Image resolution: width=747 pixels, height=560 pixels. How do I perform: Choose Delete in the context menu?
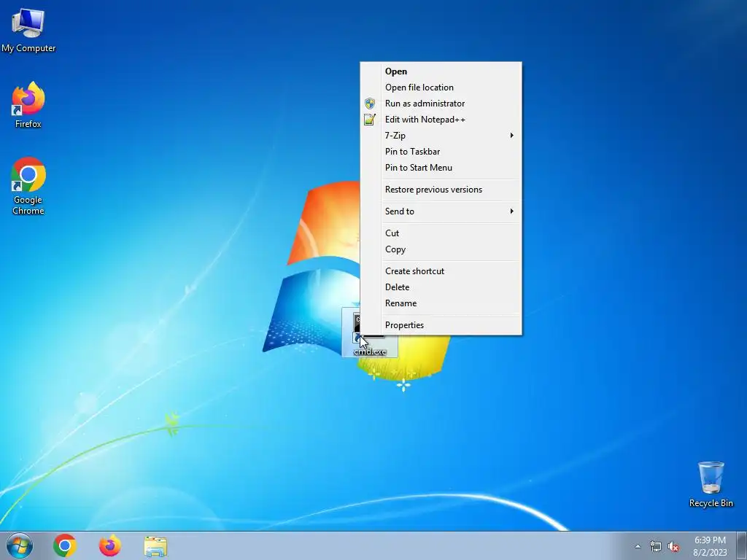tap(441, 287)
